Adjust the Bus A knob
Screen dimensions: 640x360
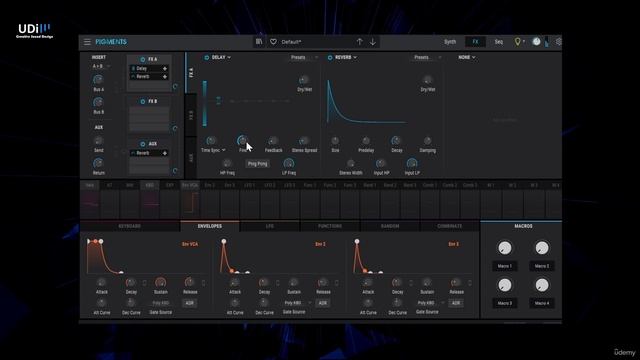click(98, 80)
